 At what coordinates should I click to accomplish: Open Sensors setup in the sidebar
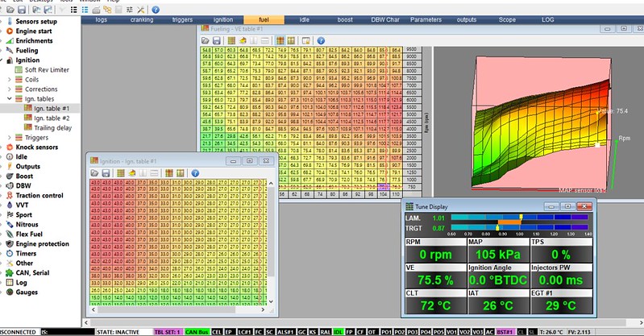coord(36,22)
